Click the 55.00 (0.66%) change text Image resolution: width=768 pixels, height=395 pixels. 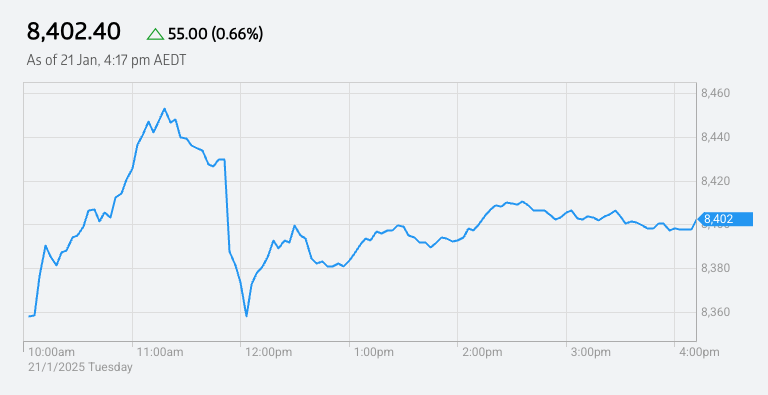(216, 34)
